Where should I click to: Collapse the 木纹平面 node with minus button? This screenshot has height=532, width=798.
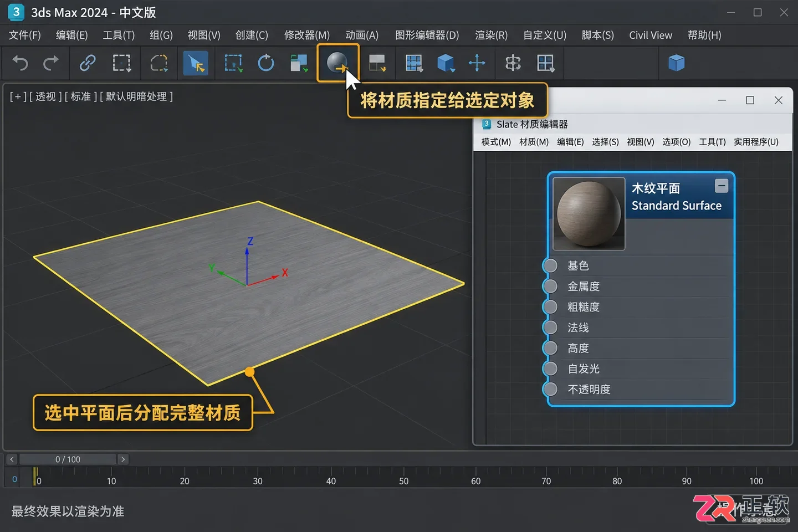[x=722, y=186]
